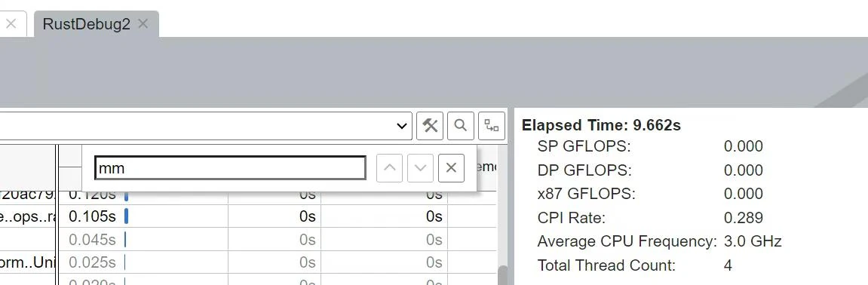Click the Elapsed Time: 9.662s heading
The height and width of the screenshot is (285, 868).
click(x=601, y=126)
